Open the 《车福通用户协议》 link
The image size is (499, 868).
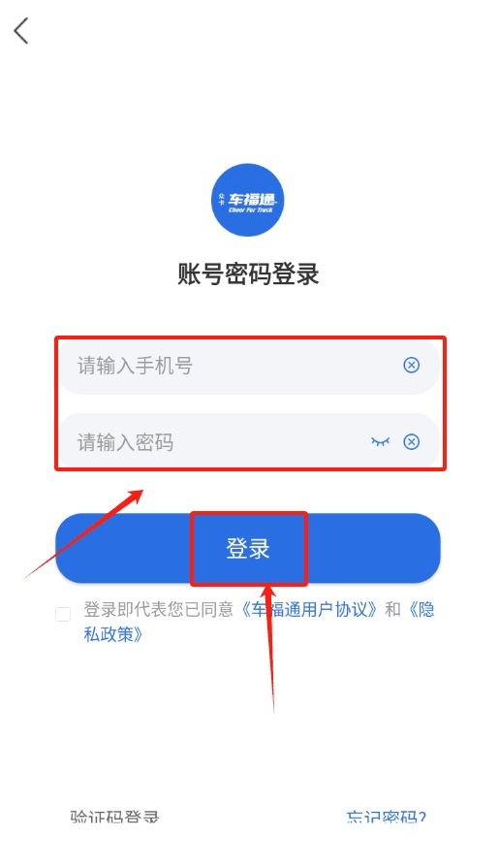(309, 610)
